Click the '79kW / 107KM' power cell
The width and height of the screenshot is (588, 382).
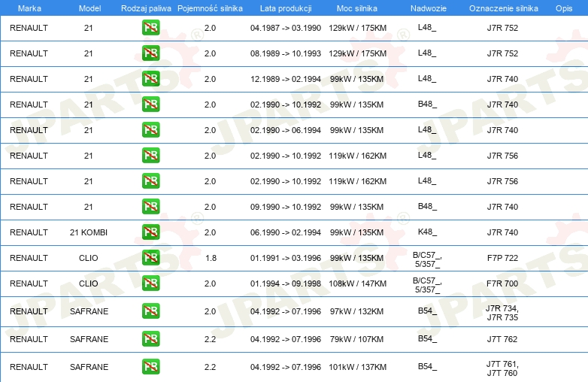[356, 339]
